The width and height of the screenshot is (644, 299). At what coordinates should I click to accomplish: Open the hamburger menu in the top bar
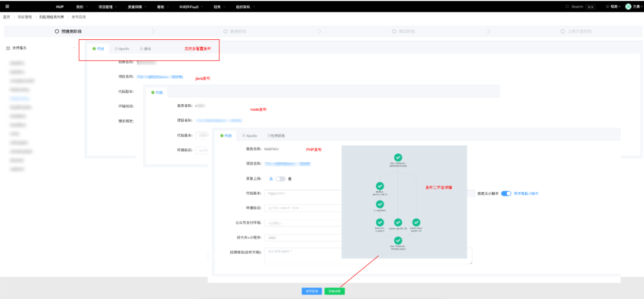click(7, 7)
